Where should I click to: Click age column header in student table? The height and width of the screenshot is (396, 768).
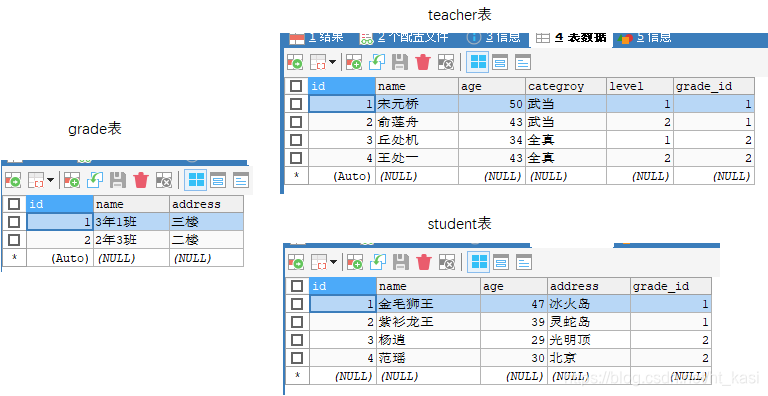point(514,286)
